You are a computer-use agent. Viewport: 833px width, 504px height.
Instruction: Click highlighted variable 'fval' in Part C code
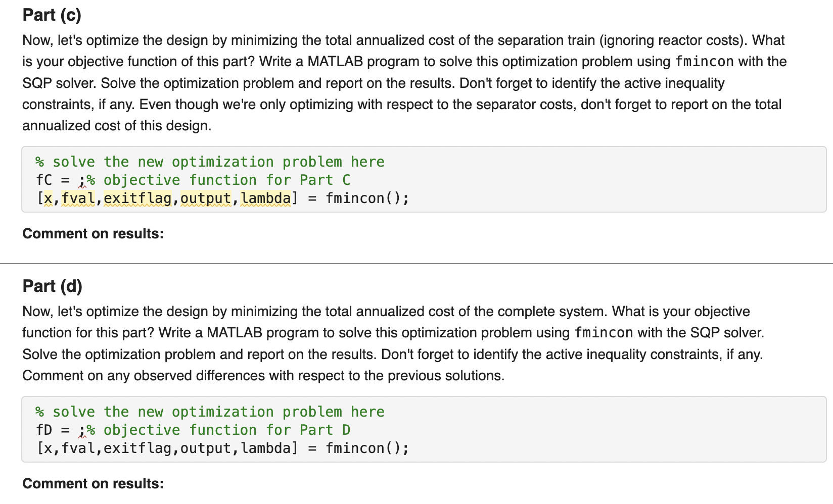pyautogui.click(x=78, y=198)
